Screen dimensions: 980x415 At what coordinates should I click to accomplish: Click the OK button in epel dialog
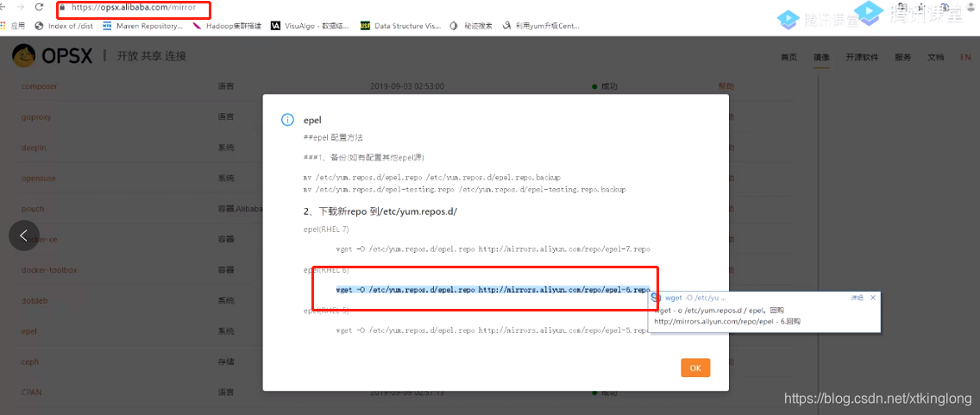click(695, 368)
